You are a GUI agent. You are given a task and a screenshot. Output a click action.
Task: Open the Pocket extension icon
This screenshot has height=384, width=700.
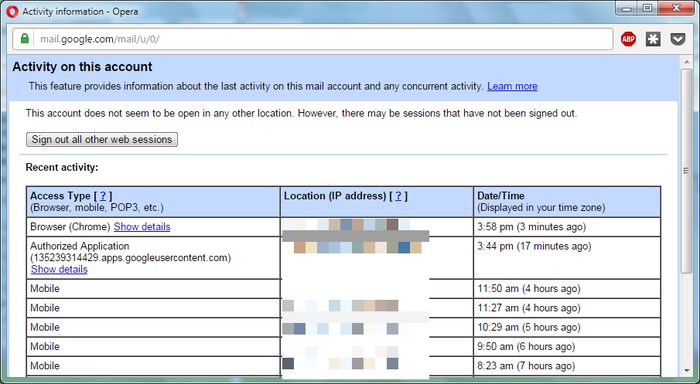coord(678,39)
